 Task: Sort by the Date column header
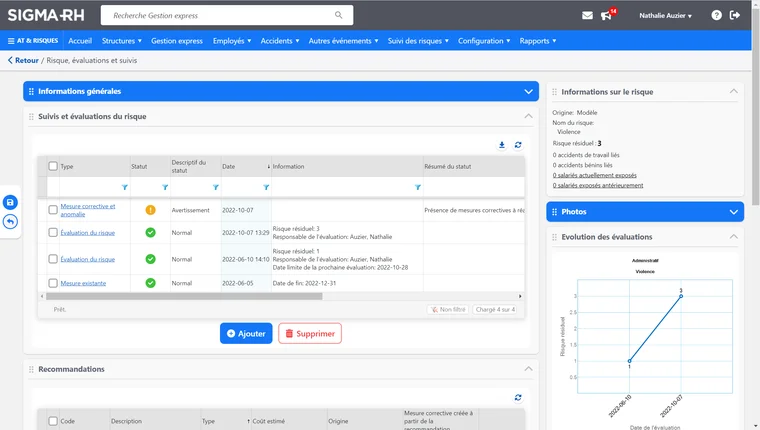pyautogui.click(x=245, y=166)
